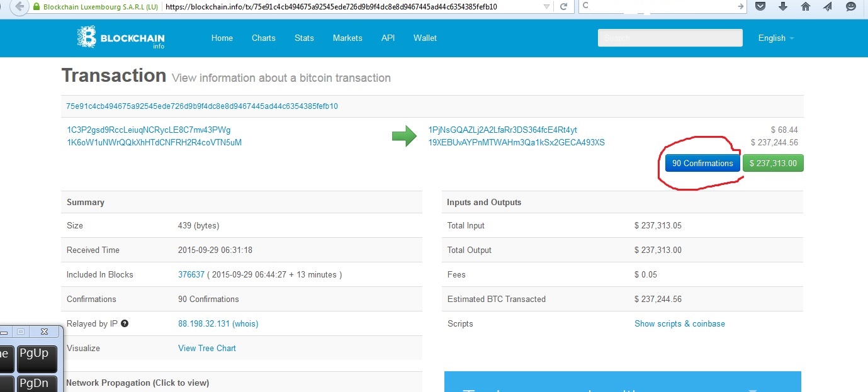Open Show scripts & coinbase link
This screenshot has width=868, height=392.
tap(680, 323)
